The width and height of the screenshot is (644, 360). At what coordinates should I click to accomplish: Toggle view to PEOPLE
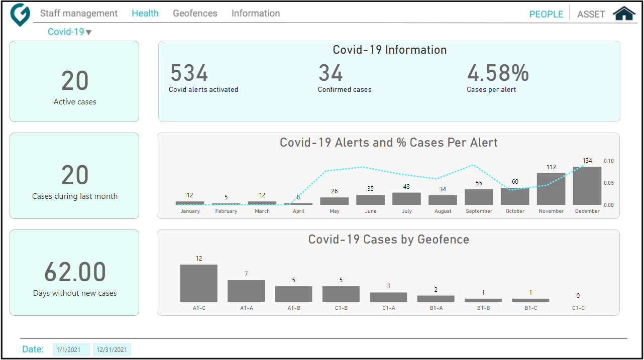coord(546,14)
